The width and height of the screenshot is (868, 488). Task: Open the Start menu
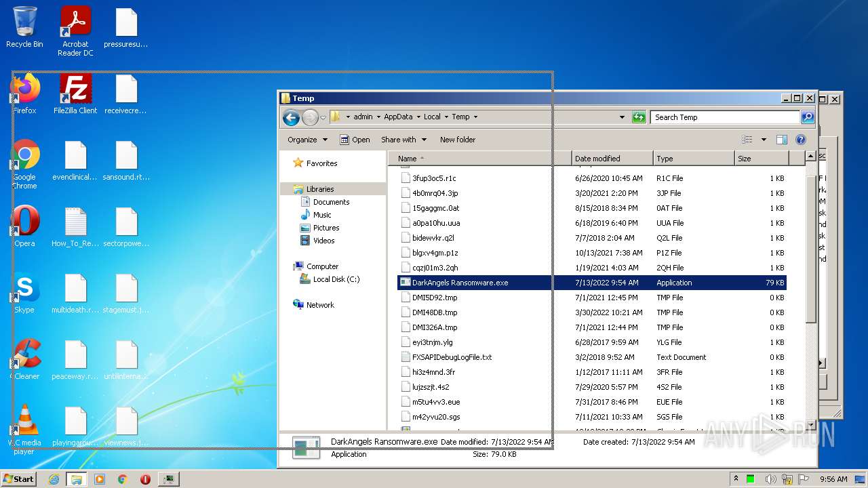pos(18,479)
